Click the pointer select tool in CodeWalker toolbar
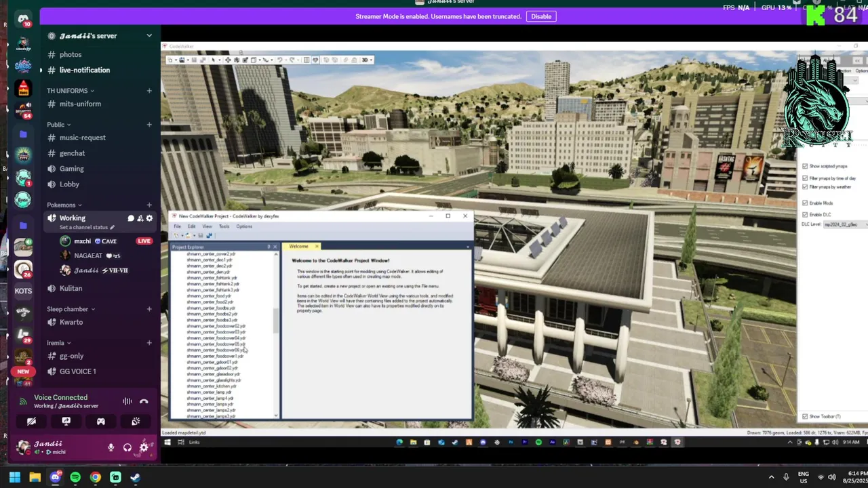Image resolution: width=868 pixels, height=488 pixels. click(213, 60)
